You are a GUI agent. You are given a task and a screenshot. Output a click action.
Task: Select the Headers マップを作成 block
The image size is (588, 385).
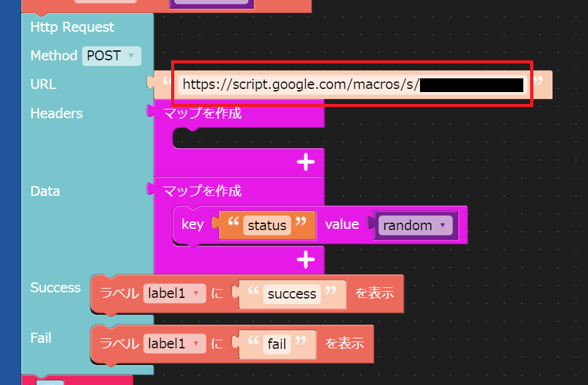[202, 113]
